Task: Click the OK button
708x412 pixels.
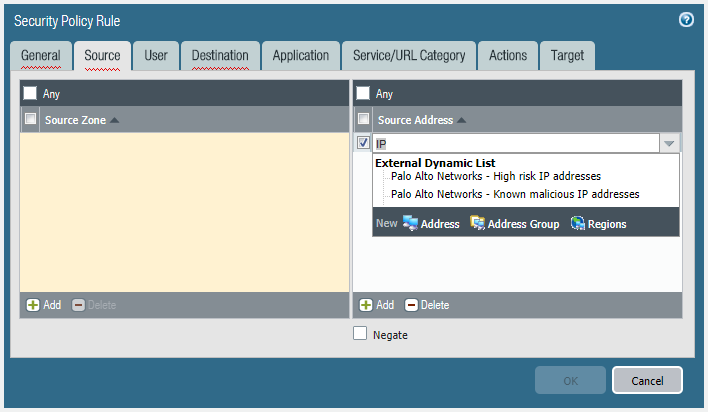Action: coord(570,380)
